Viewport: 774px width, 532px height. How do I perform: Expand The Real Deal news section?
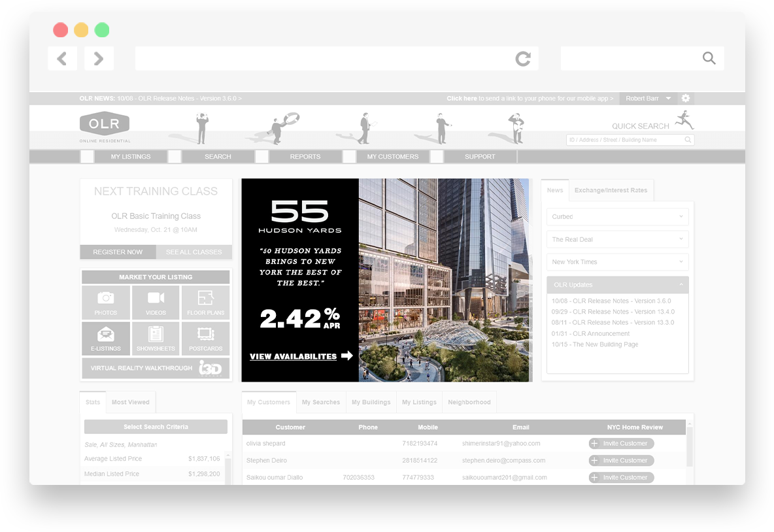pyautogui.click(x=618, y=239)
